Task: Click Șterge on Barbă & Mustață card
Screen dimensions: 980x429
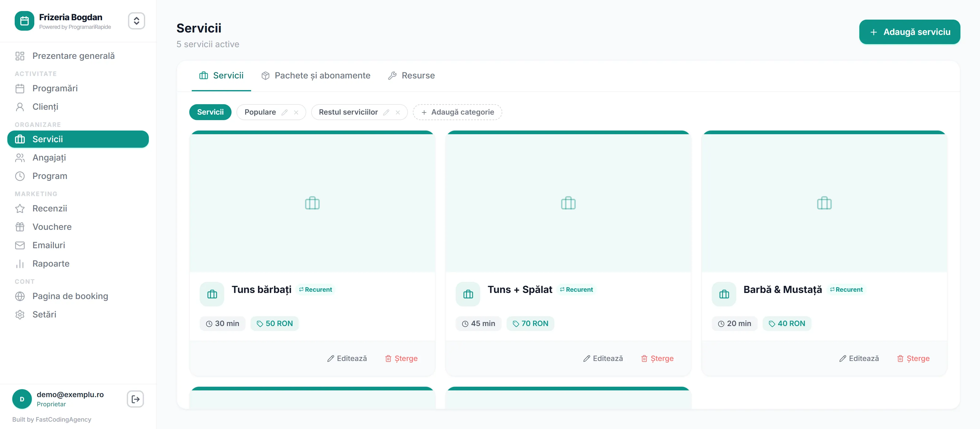Action: [914, 358]
